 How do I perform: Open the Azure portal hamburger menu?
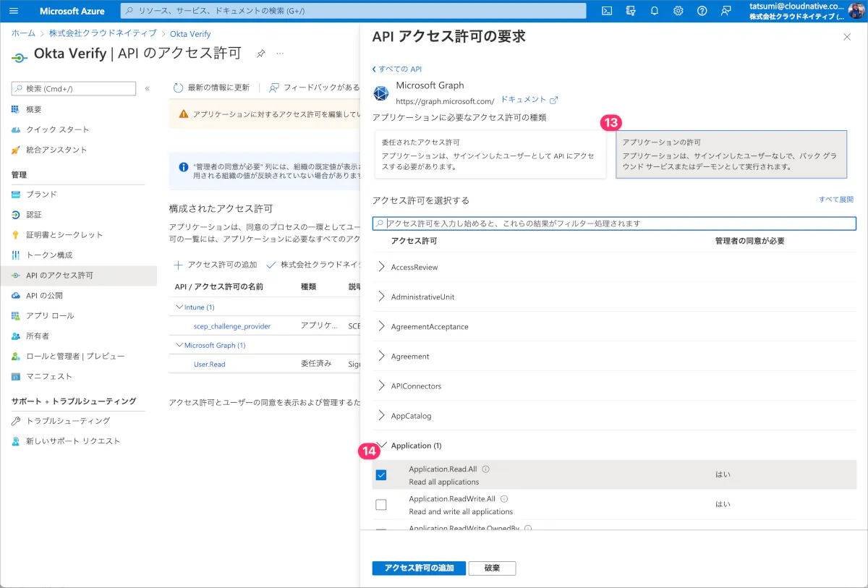(14, 11)
